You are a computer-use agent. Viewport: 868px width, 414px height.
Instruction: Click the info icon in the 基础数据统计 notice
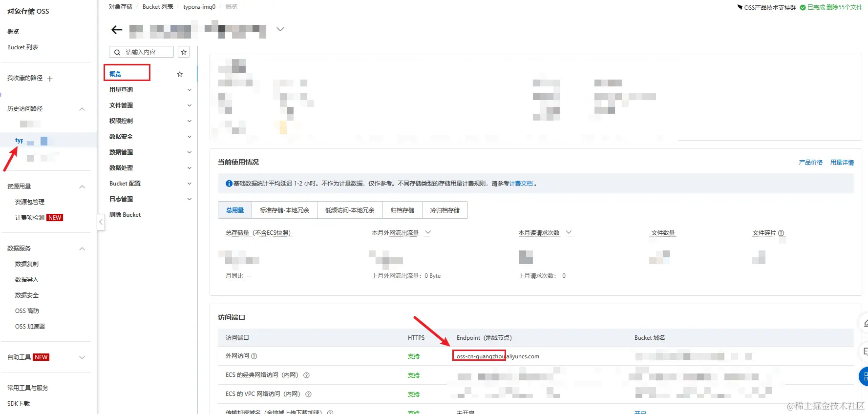(229, 184)
